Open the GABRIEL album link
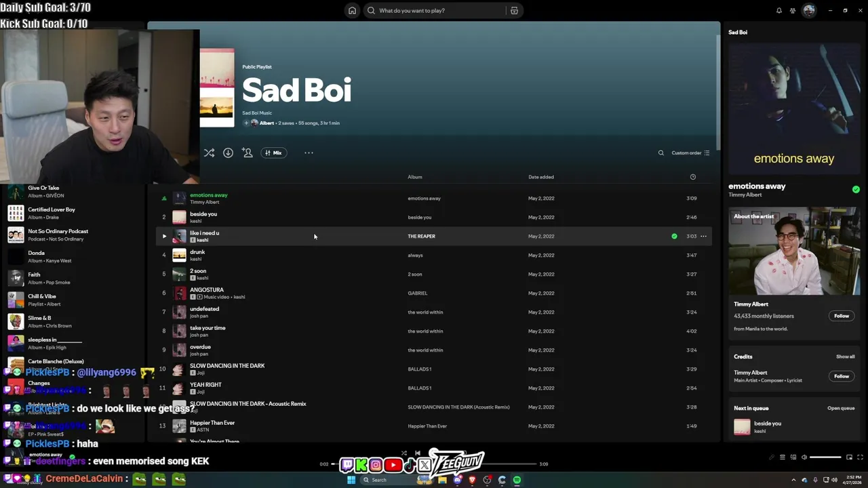This screenshot has width=868, height=488. (417, 293)
